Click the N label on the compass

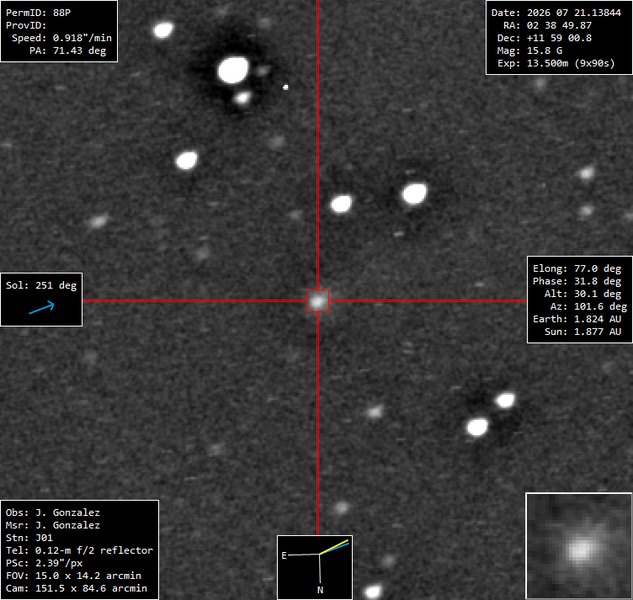(x=320, y=590)
